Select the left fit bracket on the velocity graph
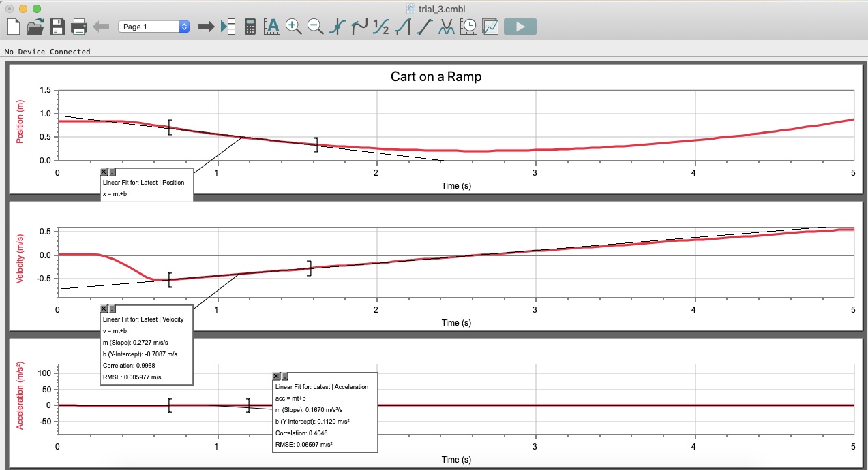 pyautogui.click(x=170, y=280)
